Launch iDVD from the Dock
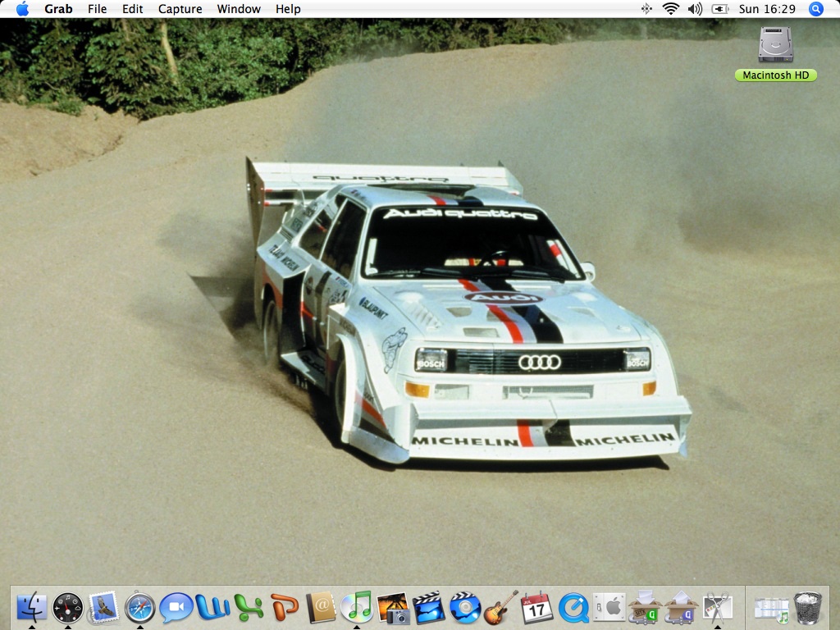 [x=464, y=608]
